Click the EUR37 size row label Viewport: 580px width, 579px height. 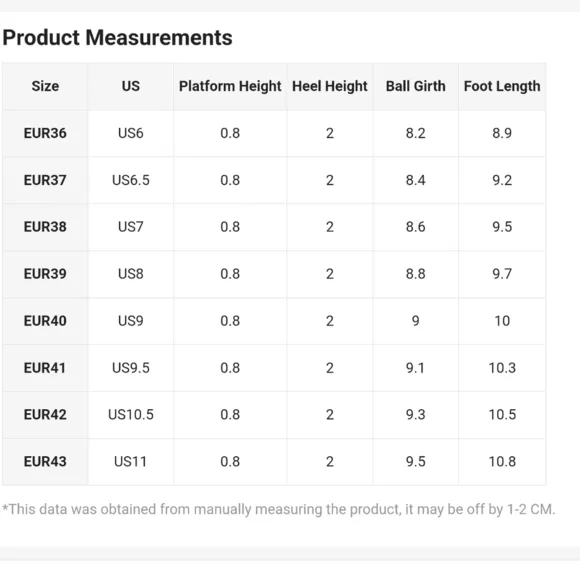(45, 180)
